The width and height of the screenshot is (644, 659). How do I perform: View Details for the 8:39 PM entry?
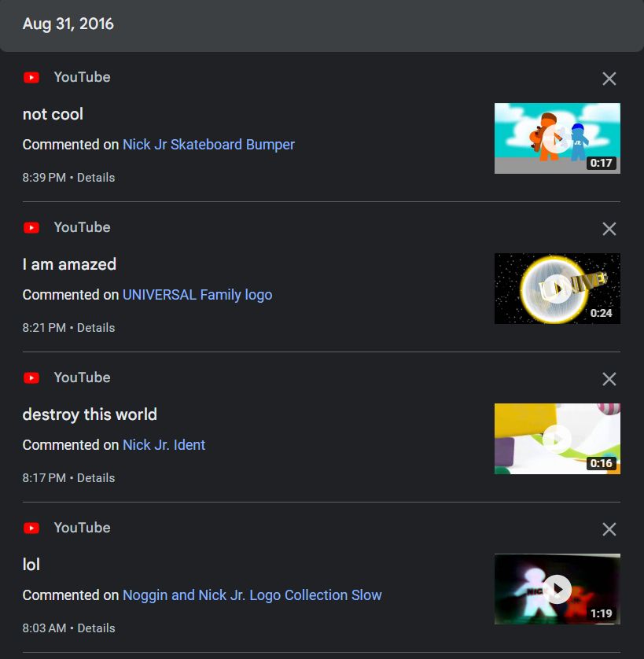(96, 178)
